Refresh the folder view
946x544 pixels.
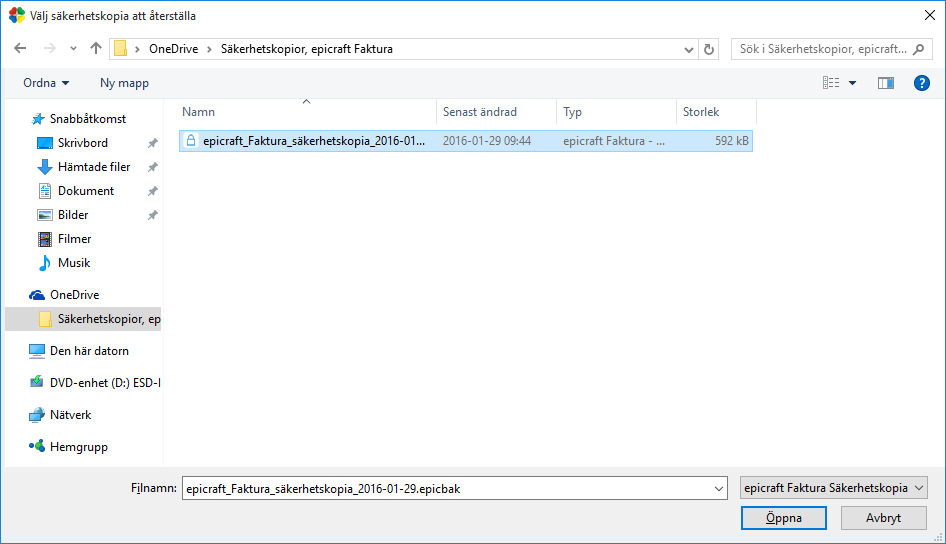709,49
